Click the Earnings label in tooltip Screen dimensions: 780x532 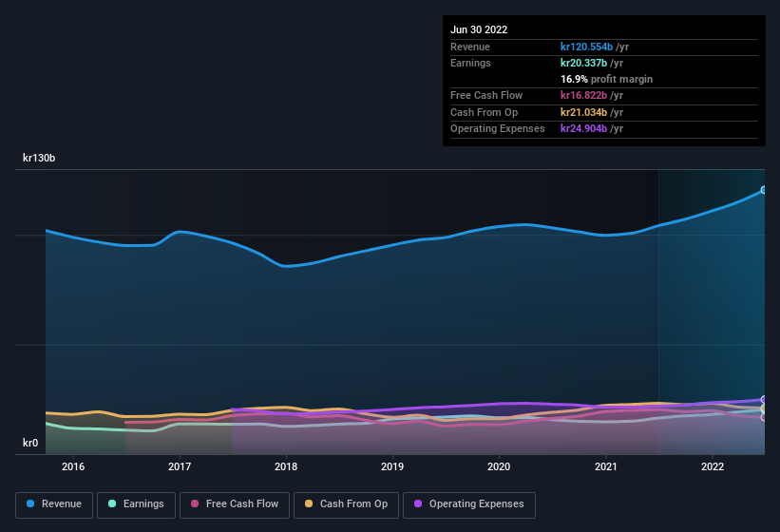[x=470, y=63]
